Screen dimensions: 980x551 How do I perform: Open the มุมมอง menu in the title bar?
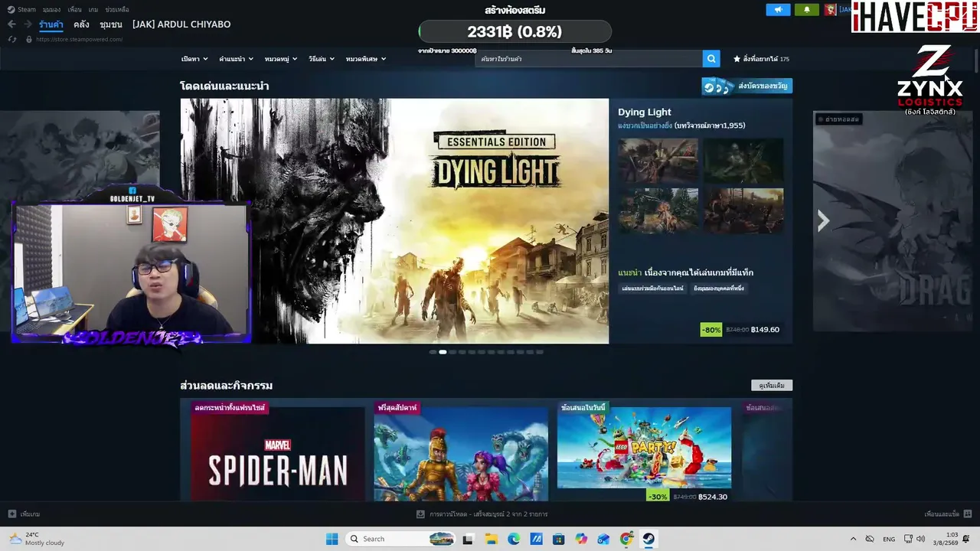click(51, 10)
